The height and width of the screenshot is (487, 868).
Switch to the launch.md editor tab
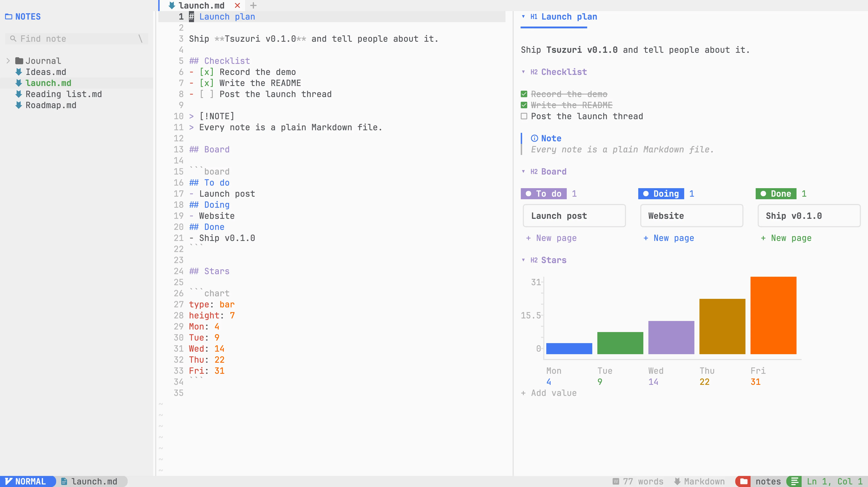(201, 5)
